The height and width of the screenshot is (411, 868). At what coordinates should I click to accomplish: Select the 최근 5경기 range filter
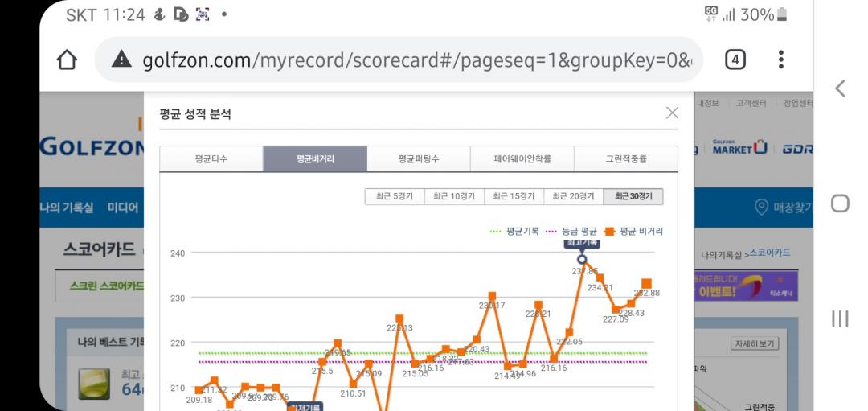(x=394, y=197)
